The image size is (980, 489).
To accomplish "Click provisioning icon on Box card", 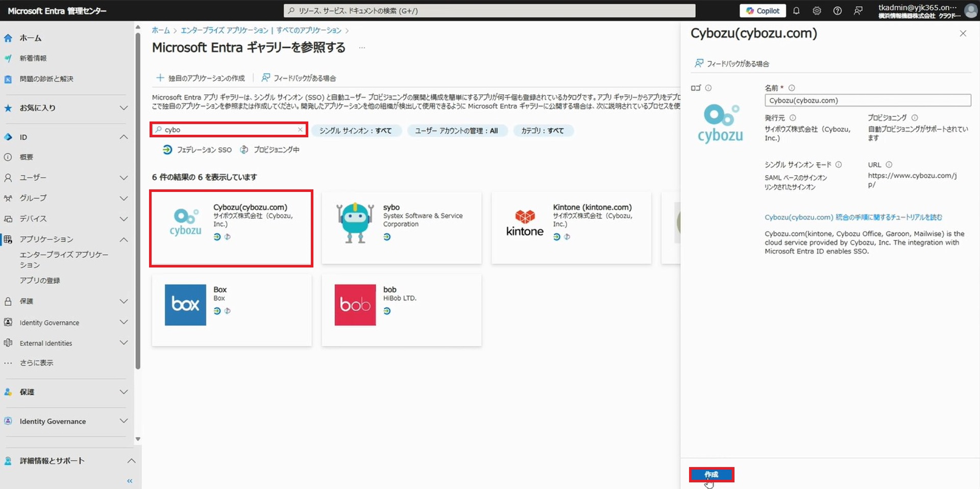I will 228,311.
